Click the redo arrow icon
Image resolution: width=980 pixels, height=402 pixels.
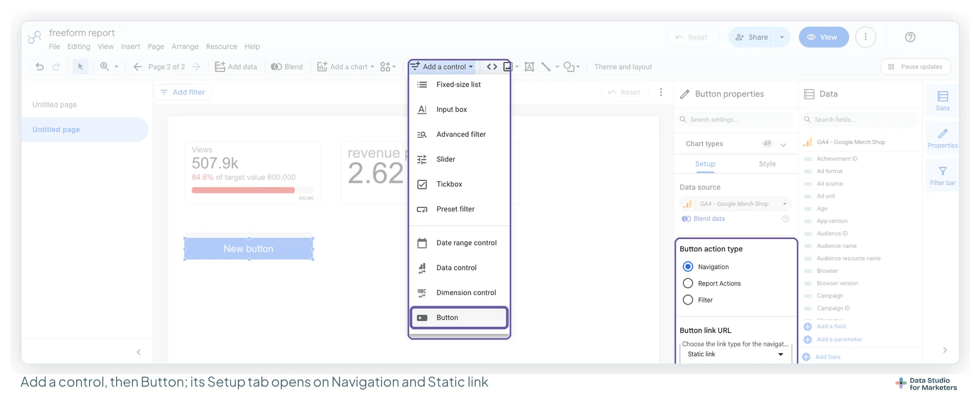coord(56,67)
